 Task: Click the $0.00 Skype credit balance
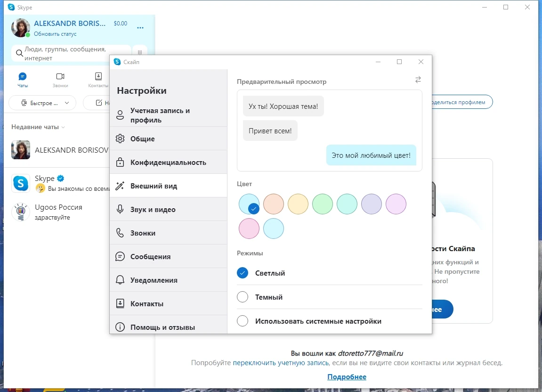tap(120, 23)
